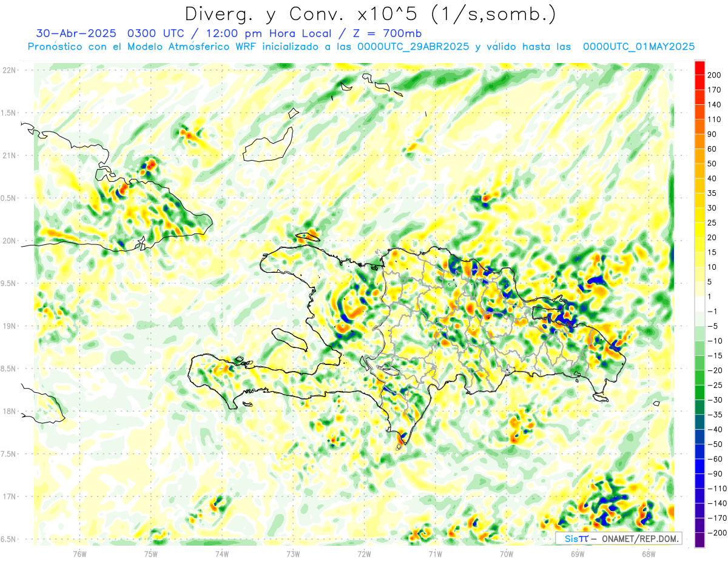Click the '21N' latitude label
728x562 pixels.
tap(9, 155)
